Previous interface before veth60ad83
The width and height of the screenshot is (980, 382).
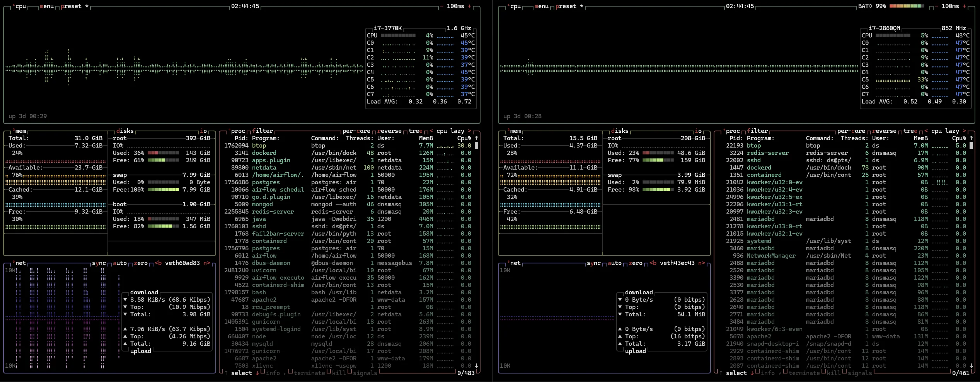coord(158,263)
